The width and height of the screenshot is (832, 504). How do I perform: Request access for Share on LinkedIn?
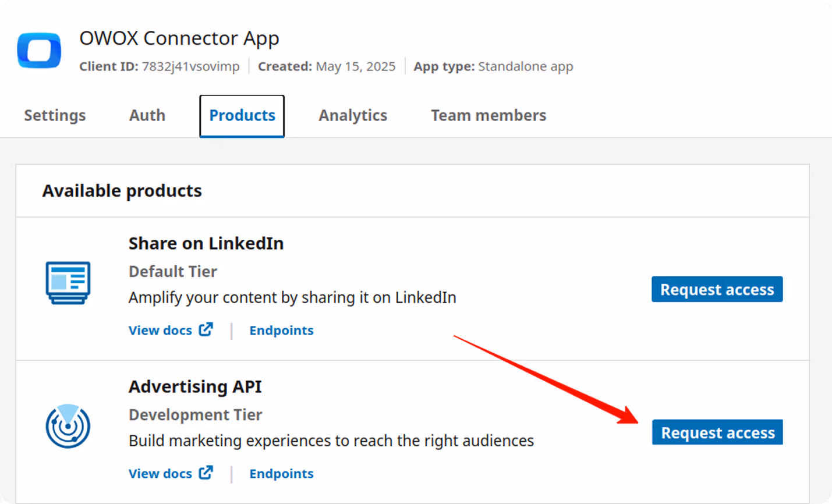(x=717, y=289)
